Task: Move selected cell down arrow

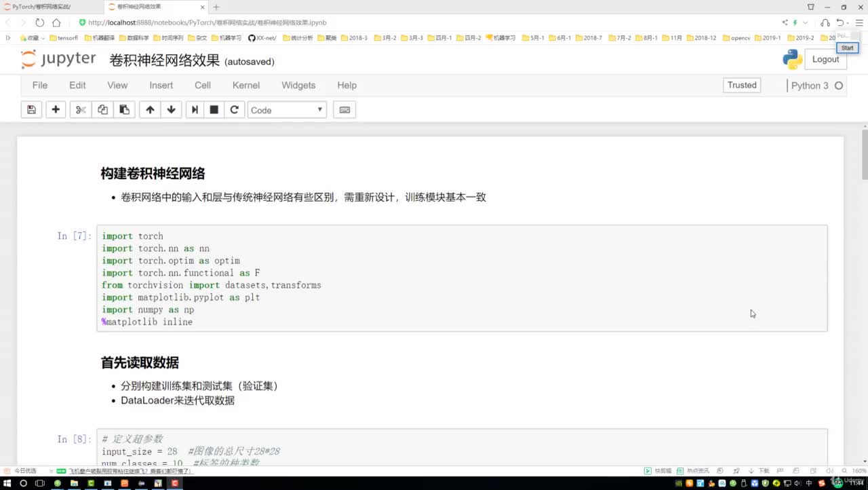Action: (x=171, y=110)
